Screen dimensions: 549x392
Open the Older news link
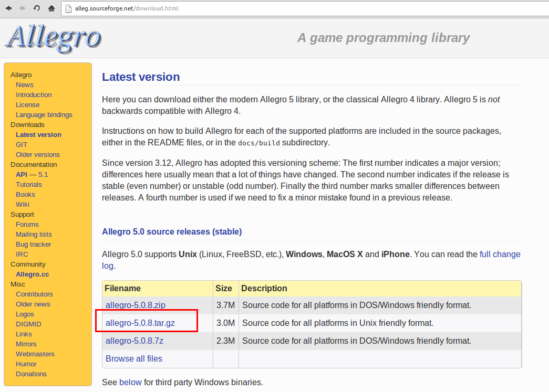tap(33, 304)
